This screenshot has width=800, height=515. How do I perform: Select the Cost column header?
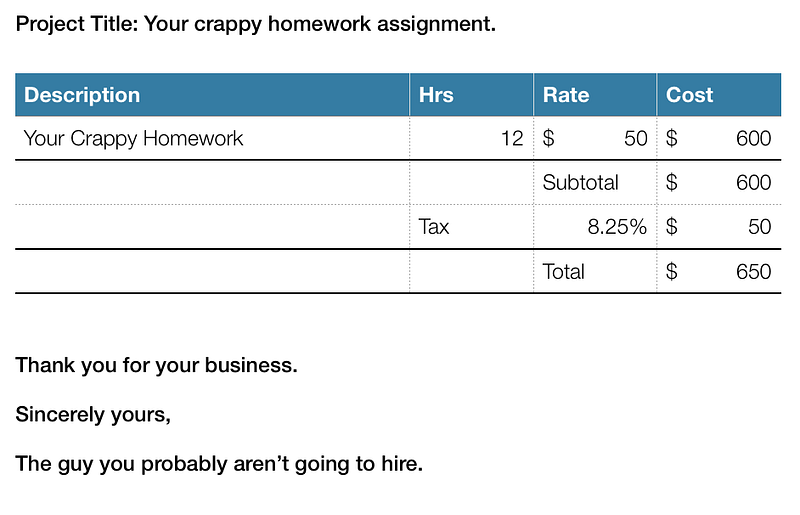tap(719, 95)
